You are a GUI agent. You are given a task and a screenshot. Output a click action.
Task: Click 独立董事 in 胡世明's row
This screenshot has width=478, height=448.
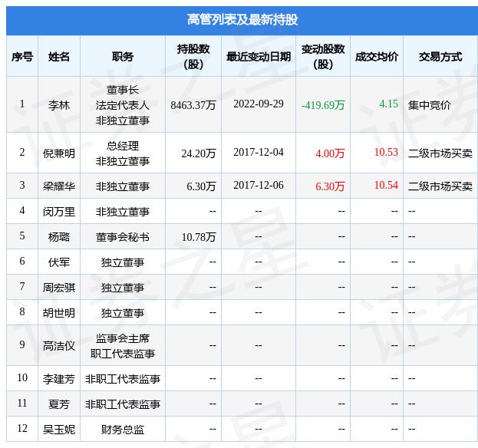[123, 313]
